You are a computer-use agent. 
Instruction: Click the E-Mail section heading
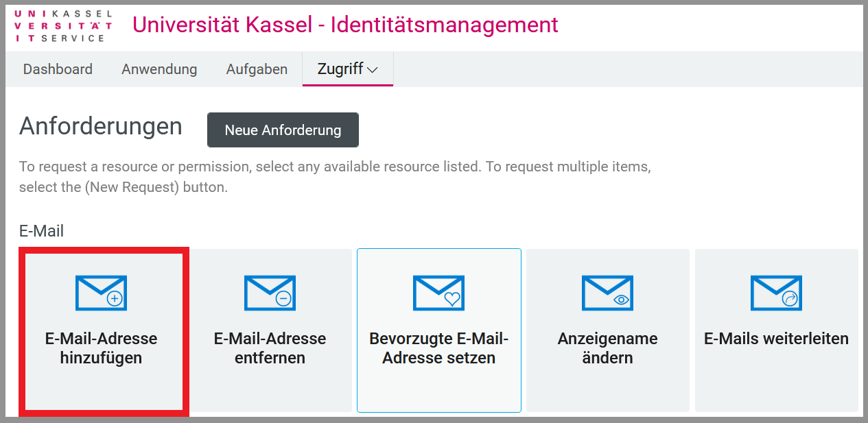click(x=41, y=231)
